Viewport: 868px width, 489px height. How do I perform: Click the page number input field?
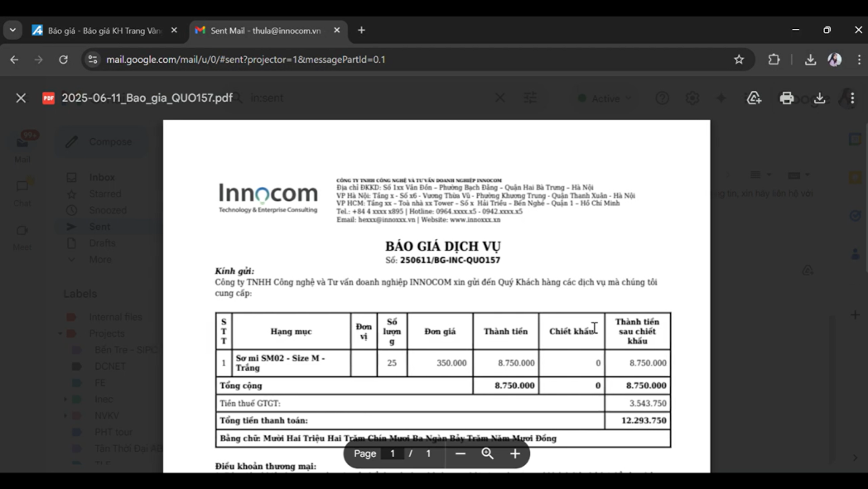pyautogui.click(x=393, y=453)
